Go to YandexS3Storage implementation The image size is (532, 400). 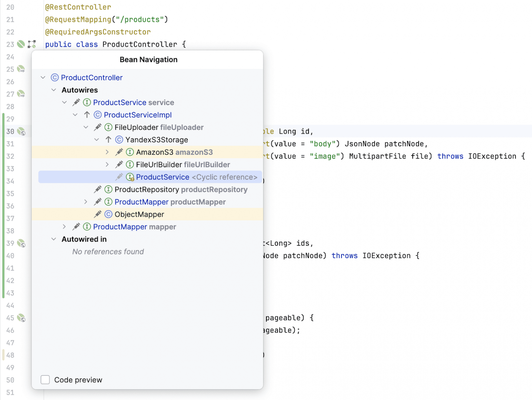coord(157,140)
